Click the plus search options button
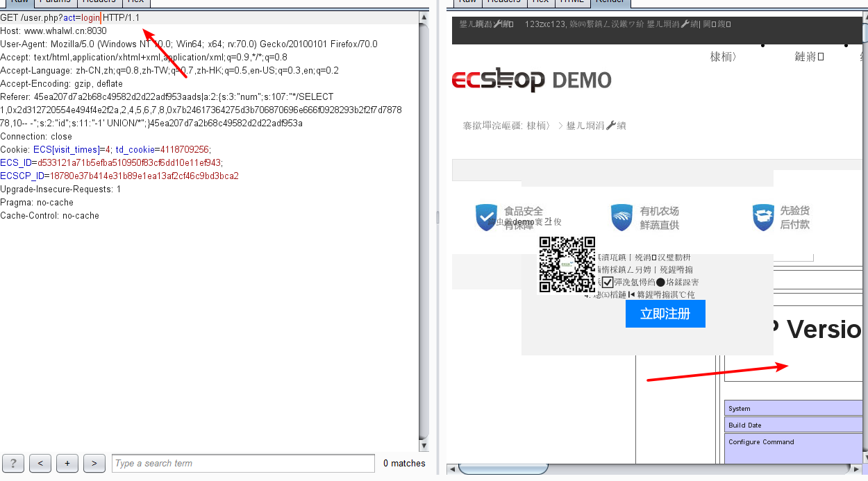 click(x=67, y=463)
